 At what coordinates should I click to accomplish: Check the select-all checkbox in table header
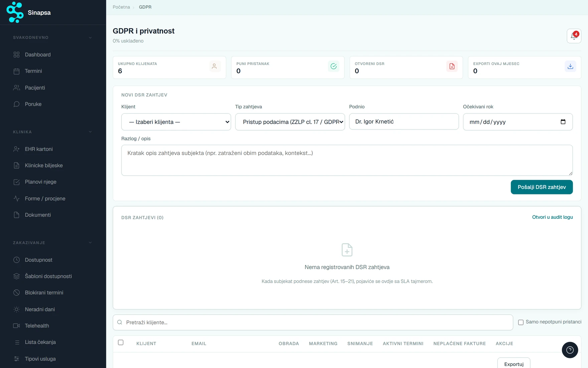121,342
